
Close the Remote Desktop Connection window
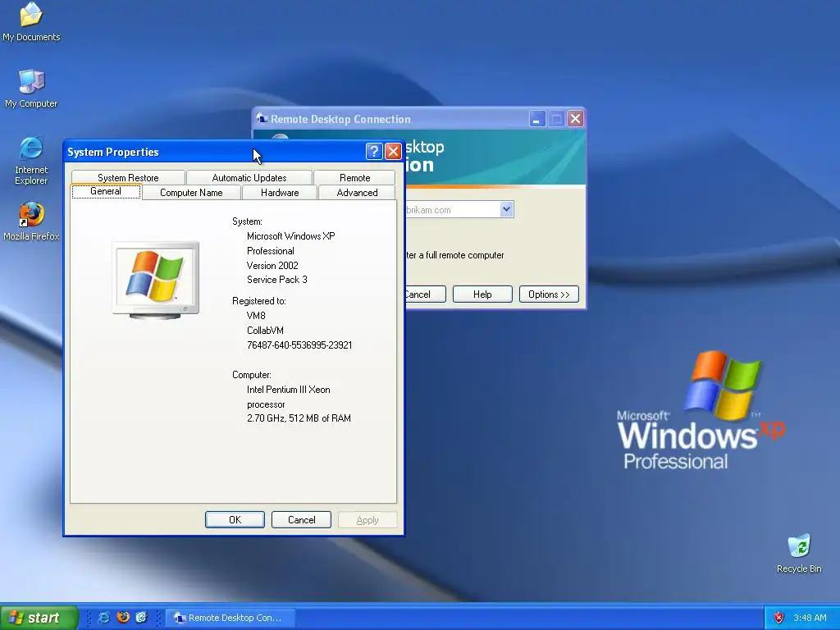pos(575,118)
